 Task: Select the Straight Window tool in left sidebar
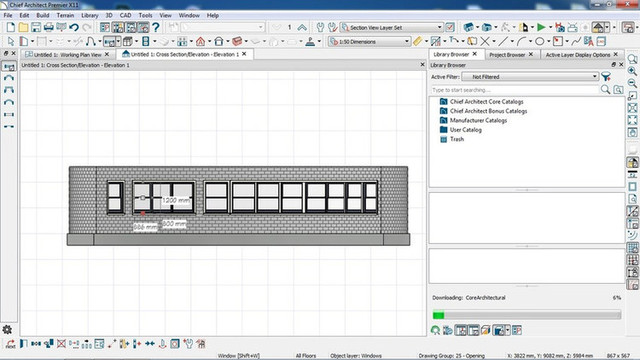pos(9,67)
